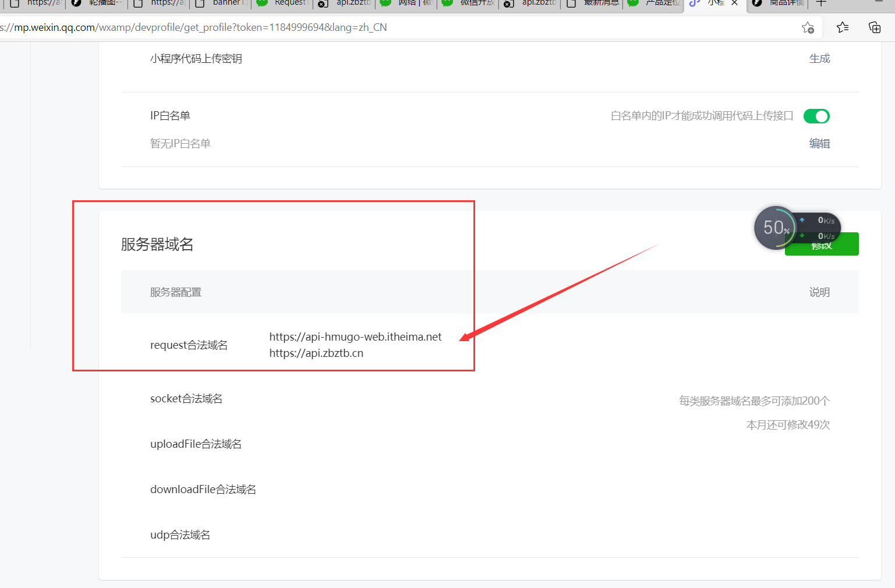The image size is (895, 588).
Task: Click the api.zbztb tab favicon
Action: coord(322,5)
